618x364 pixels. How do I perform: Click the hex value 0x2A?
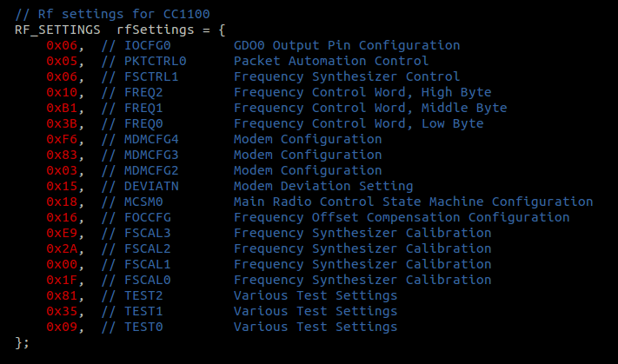pyautogui.click(x=62, y=248)
